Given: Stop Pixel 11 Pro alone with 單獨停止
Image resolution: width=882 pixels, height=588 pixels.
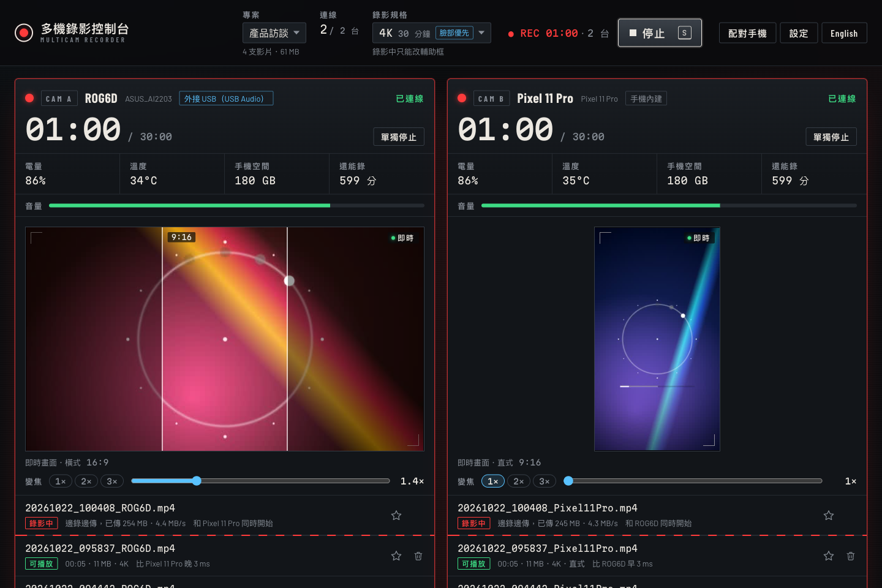Looking at the screenshot, I should pos(831,137).
